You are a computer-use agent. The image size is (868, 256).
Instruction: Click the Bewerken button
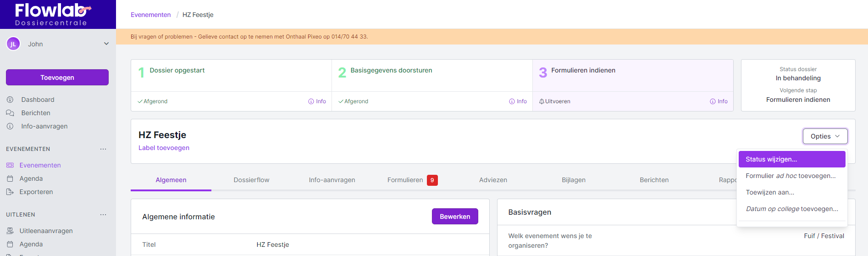[x=454, y=217]
